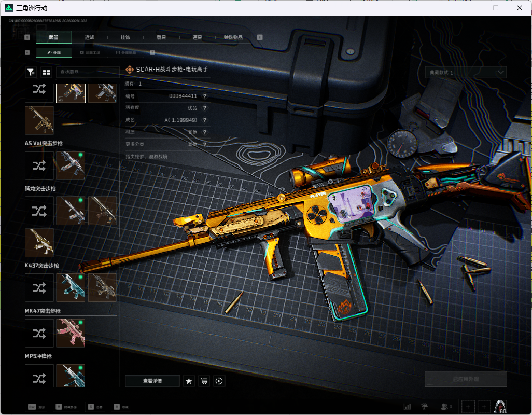Favorite this skin with the star icon
Viewport: 532px width, 415px height.
(189, 381)
